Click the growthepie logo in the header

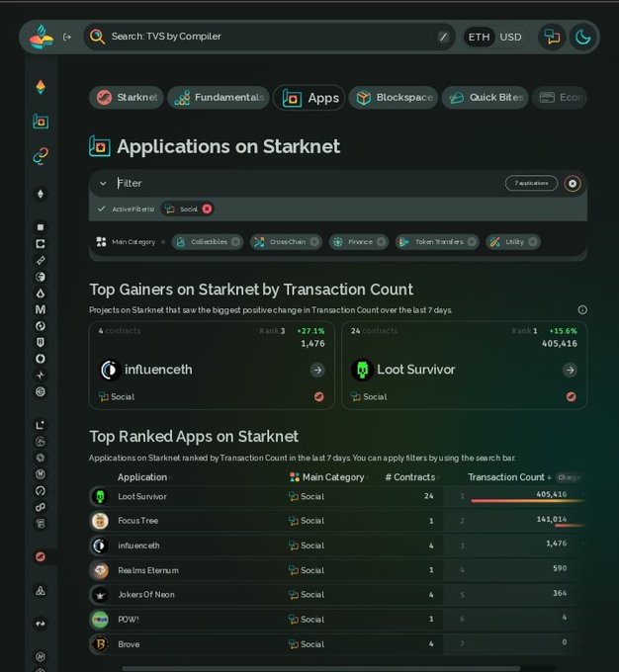[x=42, y=37]
